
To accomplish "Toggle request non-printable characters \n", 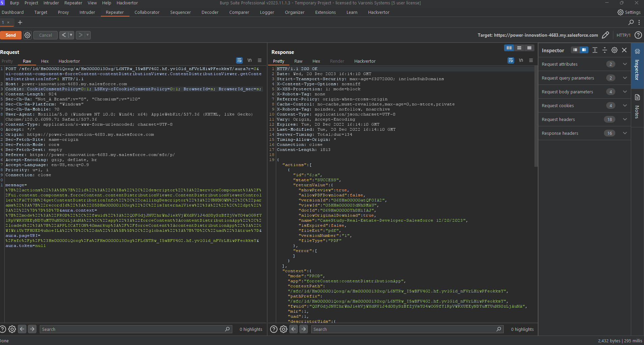I will click(250, 60).
